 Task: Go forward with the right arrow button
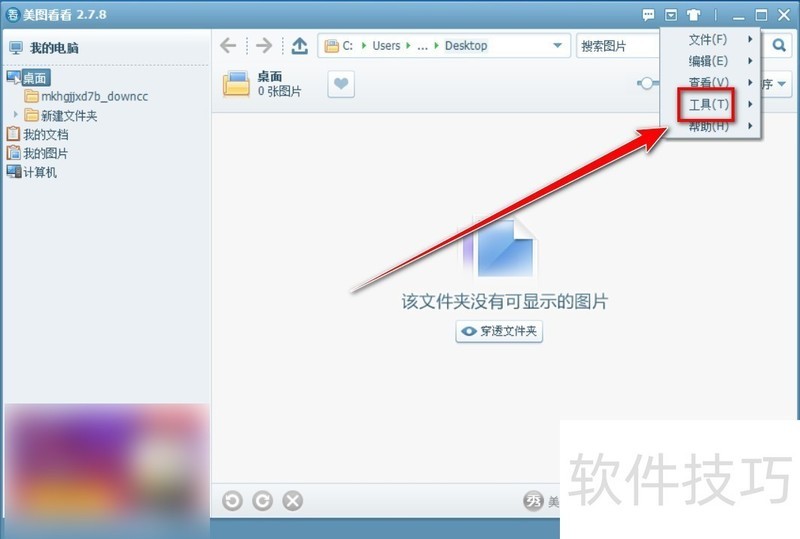click(x=264, y=45)
